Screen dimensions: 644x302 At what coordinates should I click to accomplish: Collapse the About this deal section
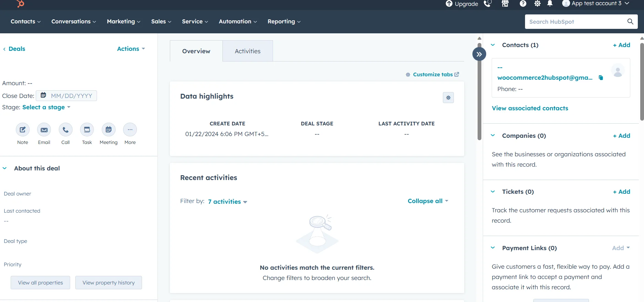(x=4, y=168)
